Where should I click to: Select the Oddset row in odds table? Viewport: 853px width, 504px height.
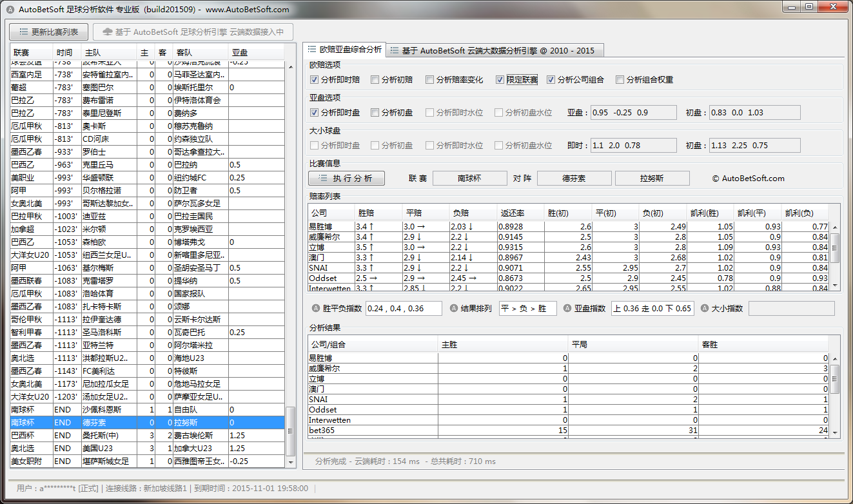[568, 278]
